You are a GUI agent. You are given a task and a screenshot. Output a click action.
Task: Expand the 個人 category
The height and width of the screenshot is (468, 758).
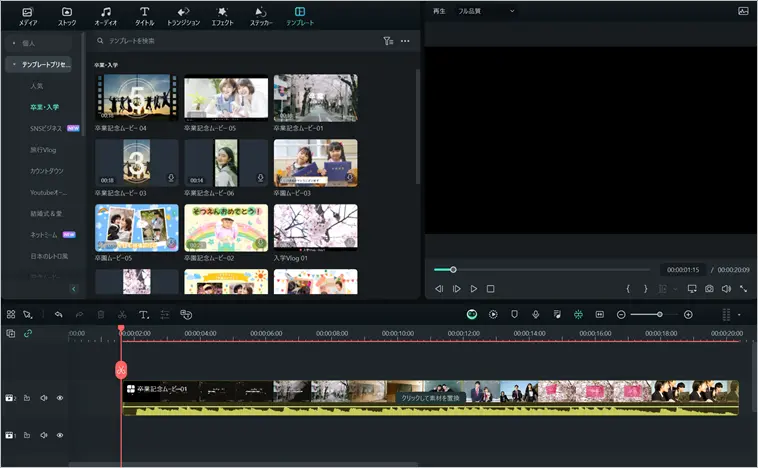(39, 43)
